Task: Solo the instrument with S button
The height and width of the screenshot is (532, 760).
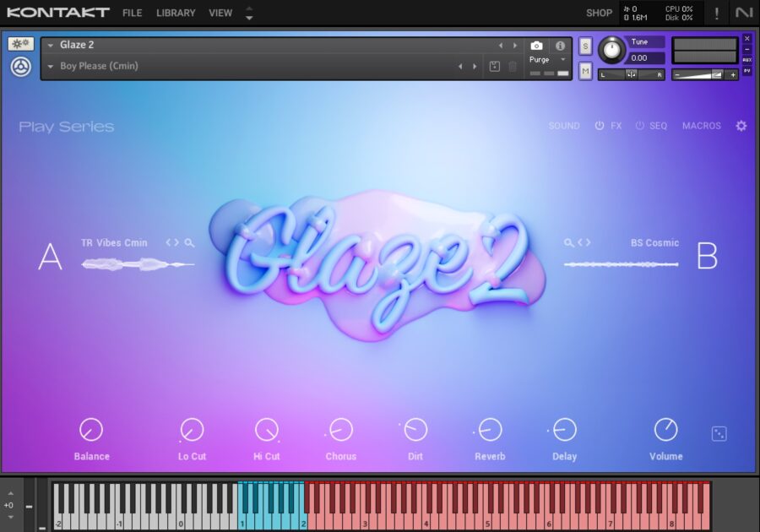Action: pos(585,46)
